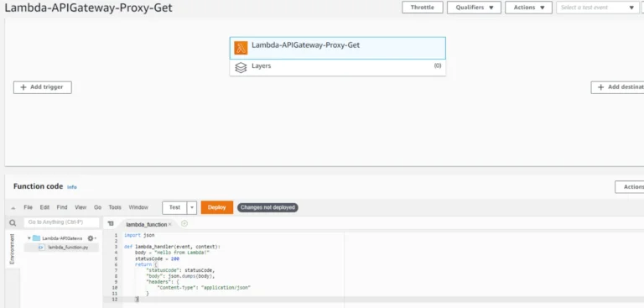Click the search magnifier icon in editor

pos(13,223)
